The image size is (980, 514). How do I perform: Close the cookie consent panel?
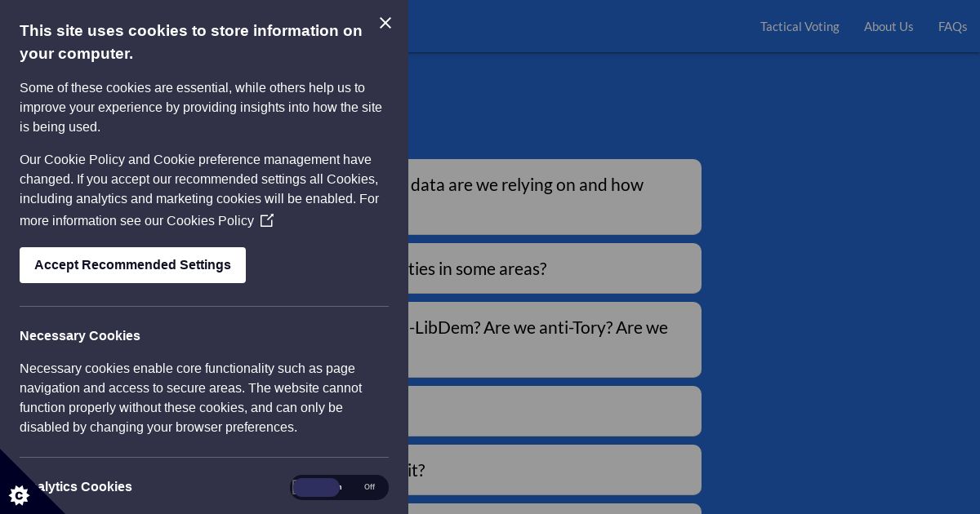coord(385,23)
